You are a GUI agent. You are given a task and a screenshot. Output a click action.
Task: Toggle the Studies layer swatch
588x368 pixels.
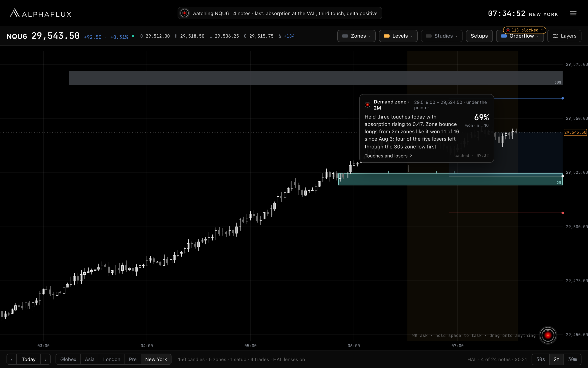[x=429, y=36]
